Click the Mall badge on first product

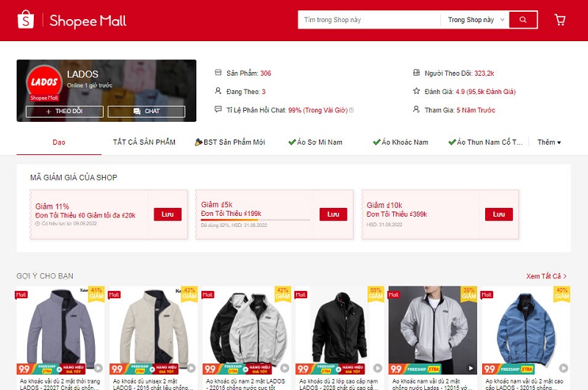point(22,295)
